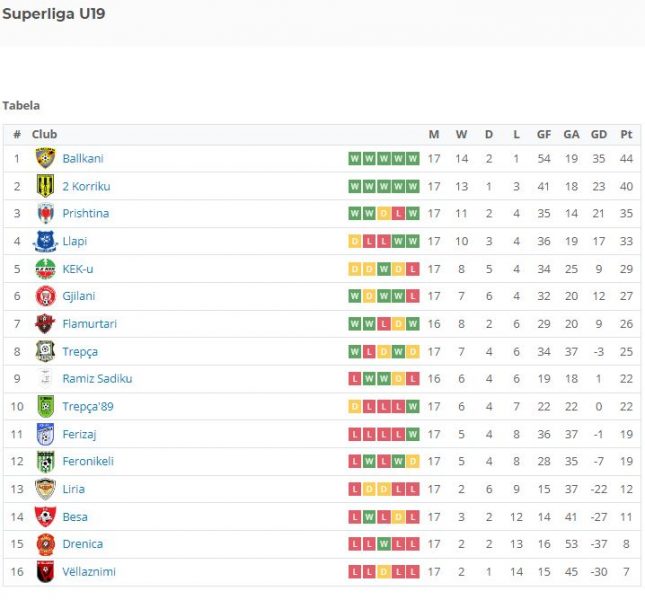645x600 pixels.
Task: Click the Flamurtari dark red crest
Action: [45, 324]
